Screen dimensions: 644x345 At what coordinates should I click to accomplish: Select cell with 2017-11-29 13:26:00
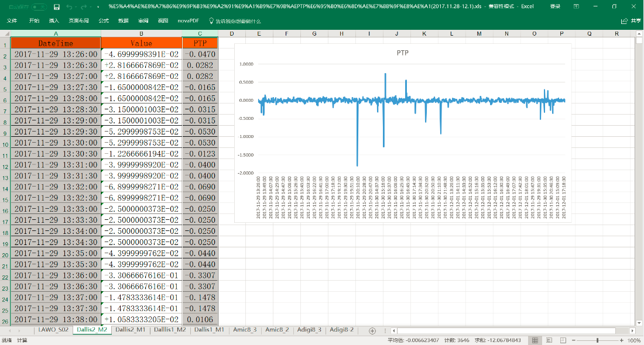coord(56,54)
